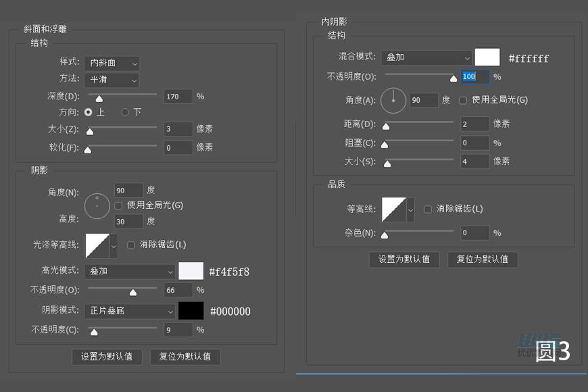588x392 pixels.
Task: Click the Bevel shading angle dial
Action: 97,205
